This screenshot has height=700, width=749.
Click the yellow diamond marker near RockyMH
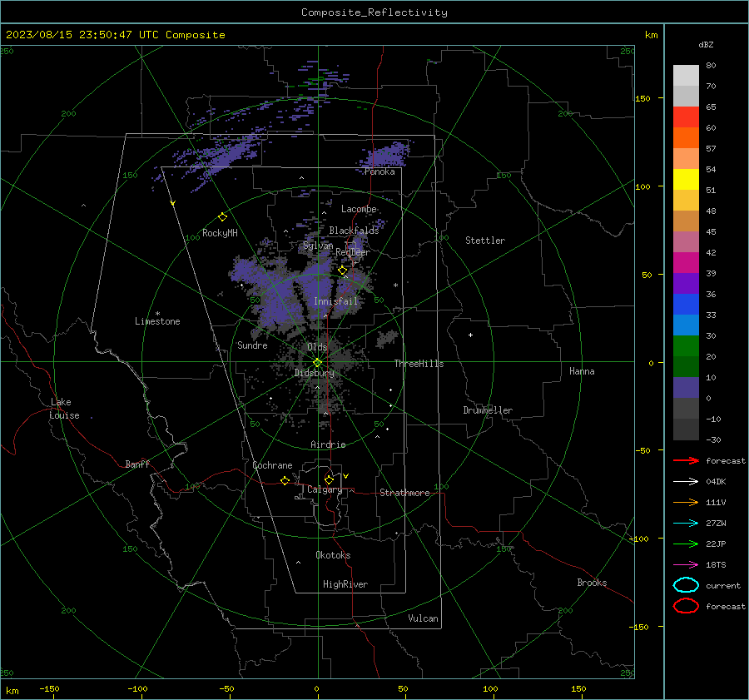tap(222, 217)
